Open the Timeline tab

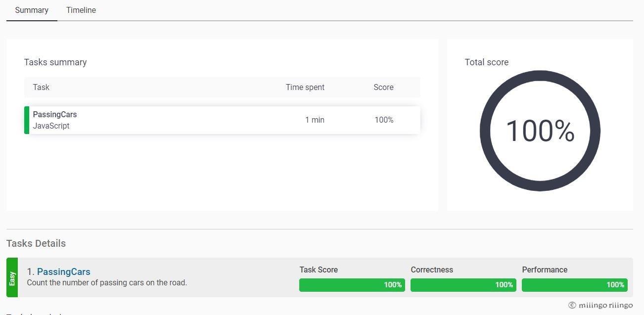tap(81, 10)
